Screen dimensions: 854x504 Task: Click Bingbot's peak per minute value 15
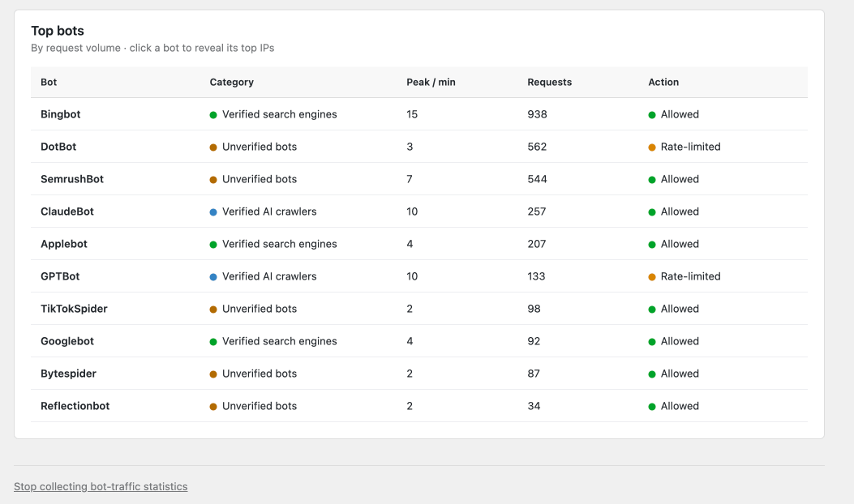click(412, 114)
